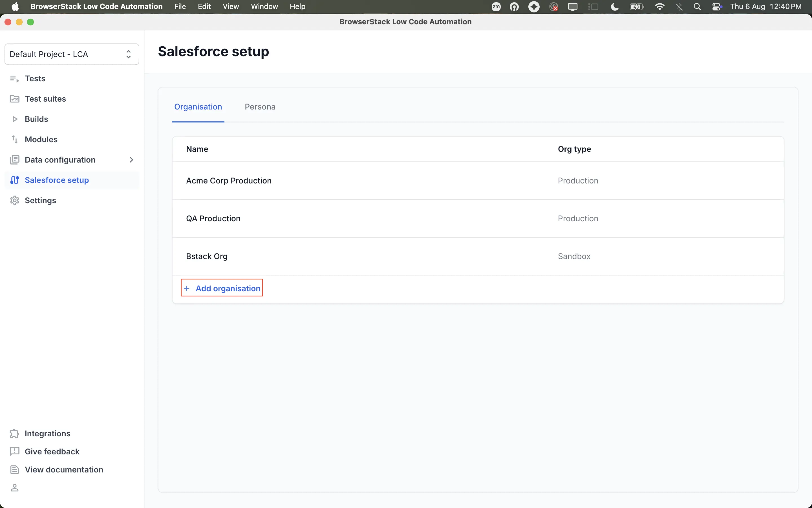812x508 pixels.
Task: Click the Org type column header
Action: (574, 149)
